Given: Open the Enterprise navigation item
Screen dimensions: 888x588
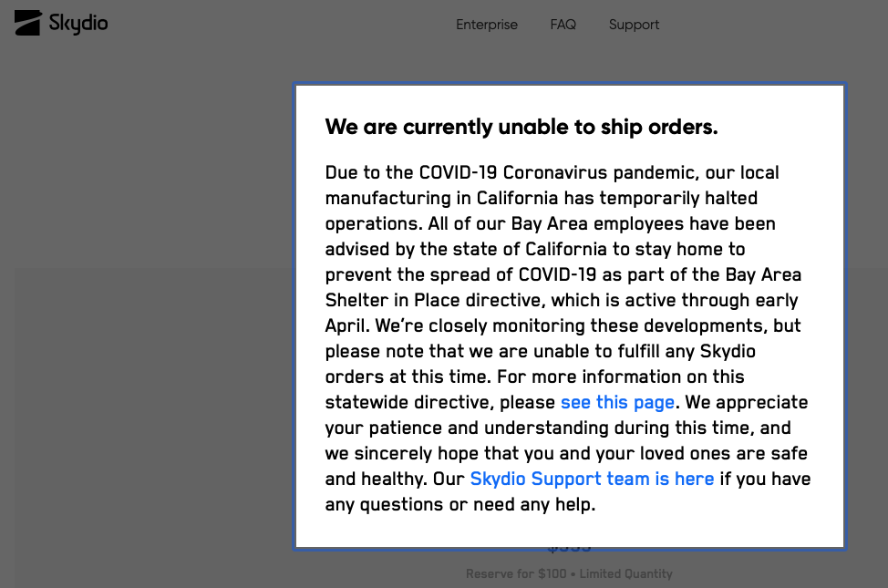Looking at the screenshot, I should pos(487,25).
